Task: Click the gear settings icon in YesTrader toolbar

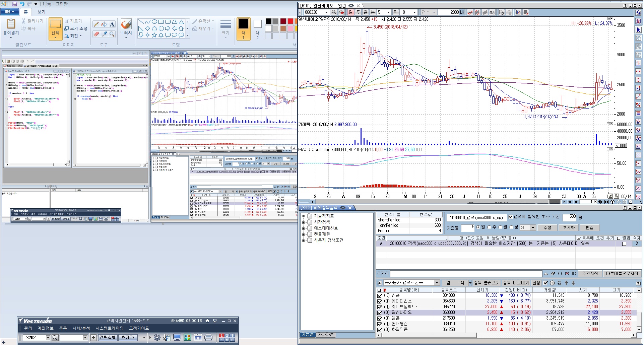Action: pyautogui.click(x=157, y=338)
